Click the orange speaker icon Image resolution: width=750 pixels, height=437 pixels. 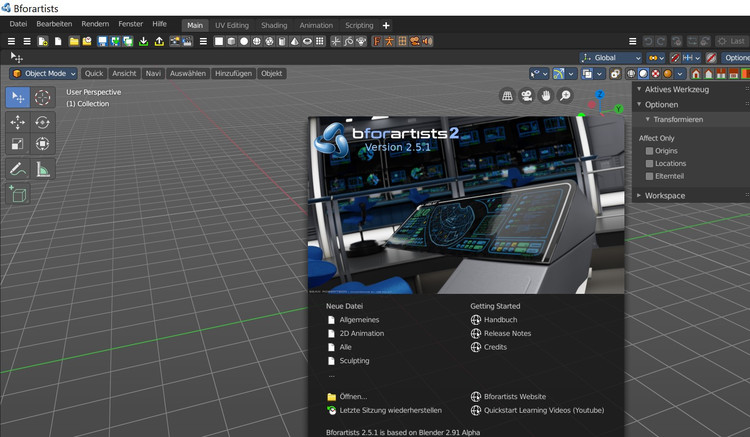pyautogui.click(x=427, y=41)
